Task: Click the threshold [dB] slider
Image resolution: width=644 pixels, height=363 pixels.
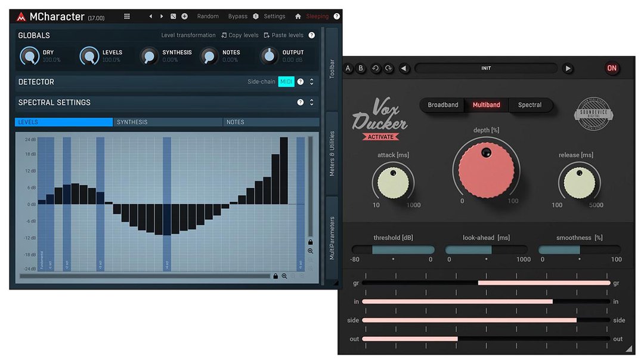Action: point(392,250)
